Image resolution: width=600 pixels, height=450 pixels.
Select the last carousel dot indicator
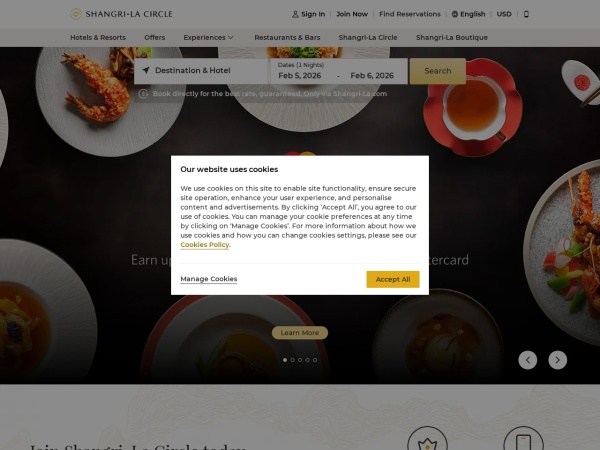point(315,360)
